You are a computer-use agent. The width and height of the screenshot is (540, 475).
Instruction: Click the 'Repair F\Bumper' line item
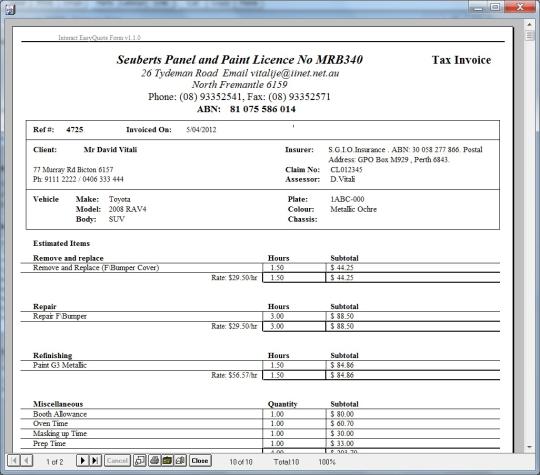pyautogui.click(x=60, y=316)
